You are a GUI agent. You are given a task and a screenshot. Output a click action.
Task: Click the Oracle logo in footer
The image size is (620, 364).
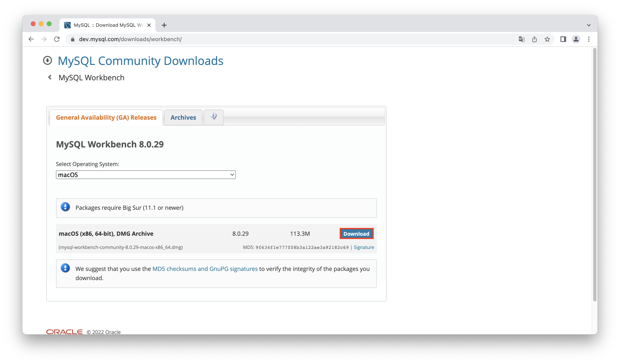click(64, 332)
